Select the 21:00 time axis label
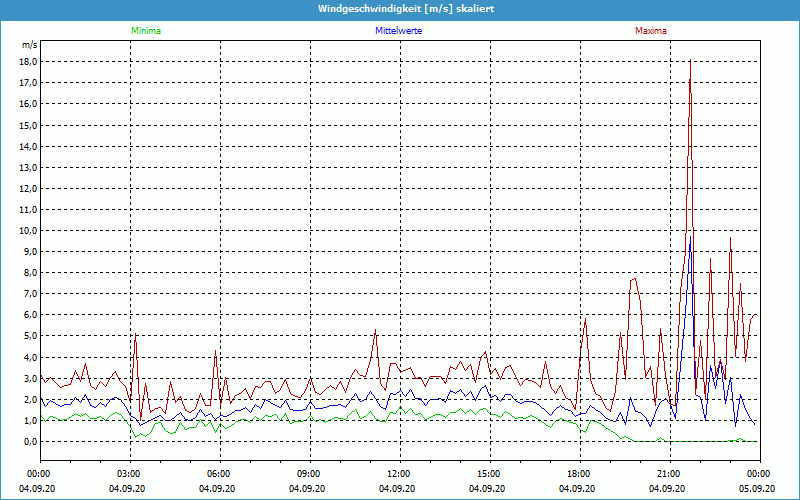Viewport: 800px width, 500px height. pos(669,474)
